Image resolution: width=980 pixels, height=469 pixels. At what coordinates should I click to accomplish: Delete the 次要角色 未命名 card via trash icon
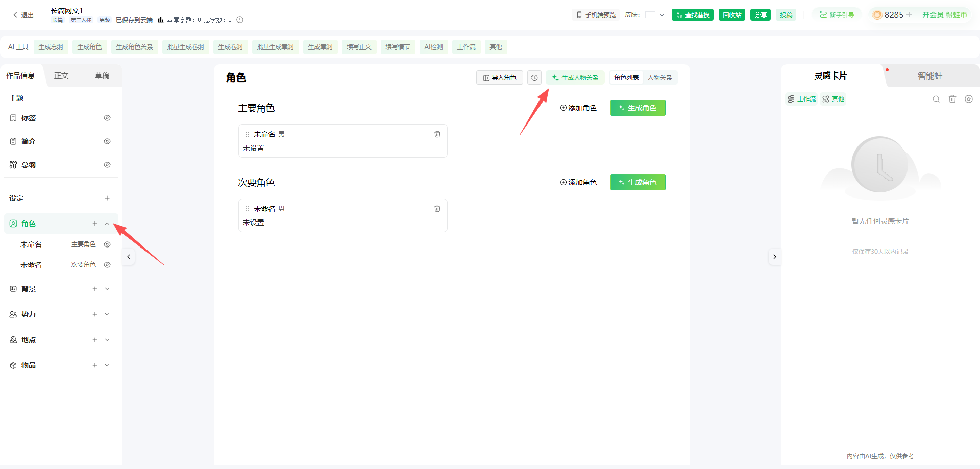point(437,209)
